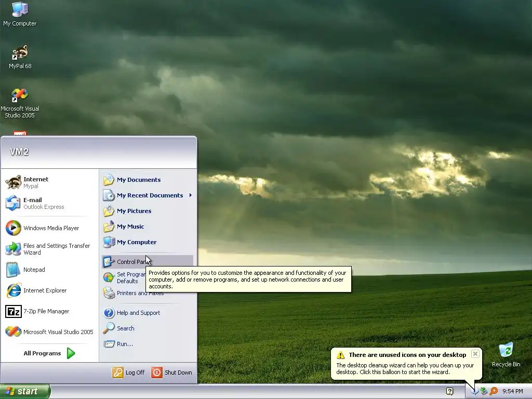Click the 9:54 PM taskbar clock

pos(513,391)
